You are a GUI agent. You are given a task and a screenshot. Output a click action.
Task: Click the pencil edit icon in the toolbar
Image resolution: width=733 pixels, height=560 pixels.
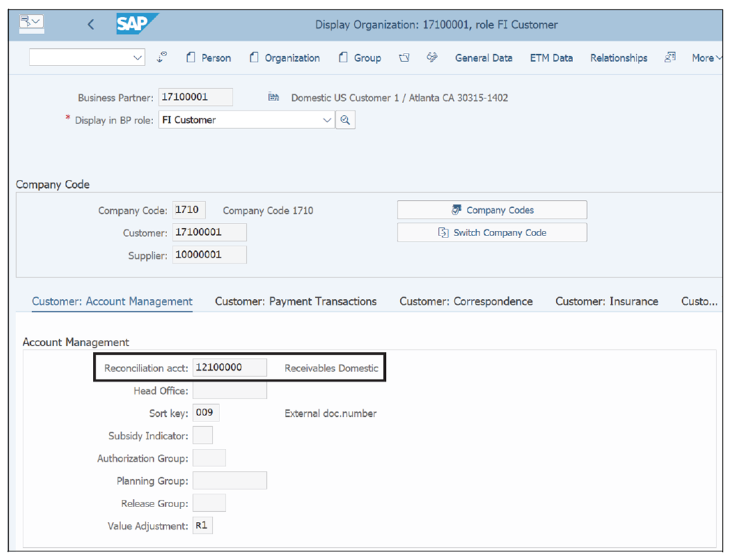[431, 58]
